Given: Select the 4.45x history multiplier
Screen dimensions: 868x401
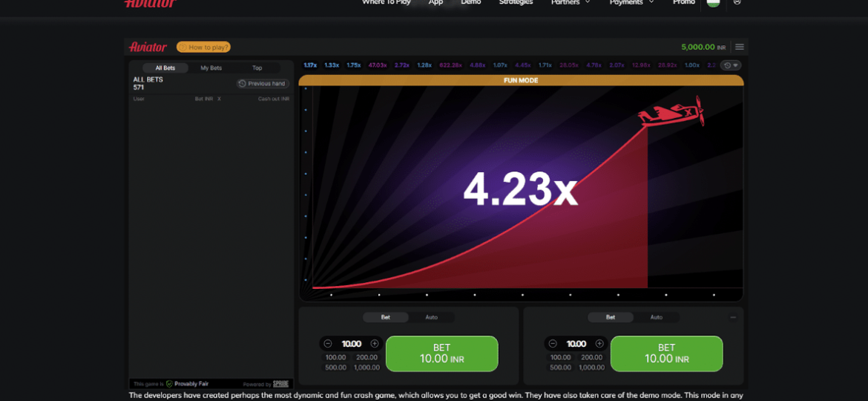Looking at the screenshot, I should tap(522, 65).
